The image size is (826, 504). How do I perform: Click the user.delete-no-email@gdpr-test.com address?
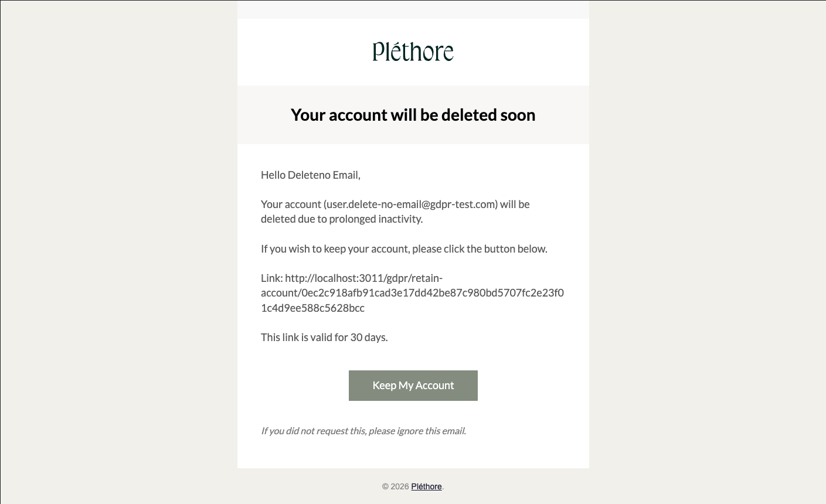(x=410, y=205)
